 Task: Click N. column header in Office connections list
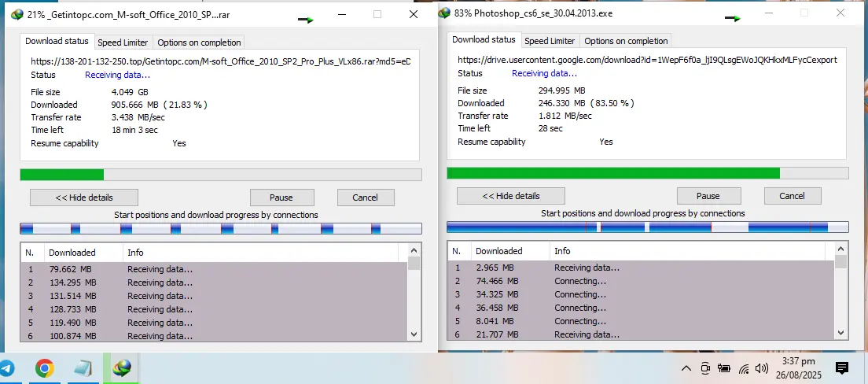pos(33,253)
